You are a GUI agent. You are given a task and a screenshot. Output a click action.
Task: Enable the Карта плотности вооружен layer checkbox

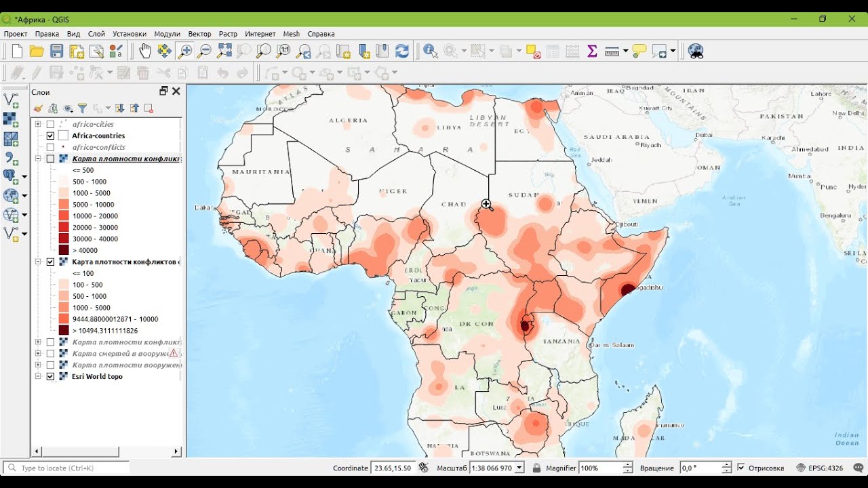click(x=50, y=365)
